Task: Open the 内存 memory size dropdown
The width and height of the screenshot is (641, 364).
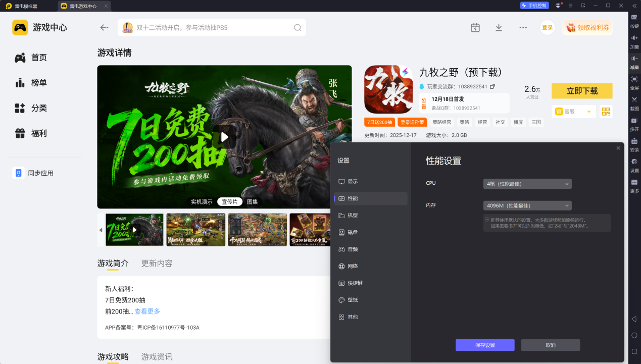Action: [527, 205]
